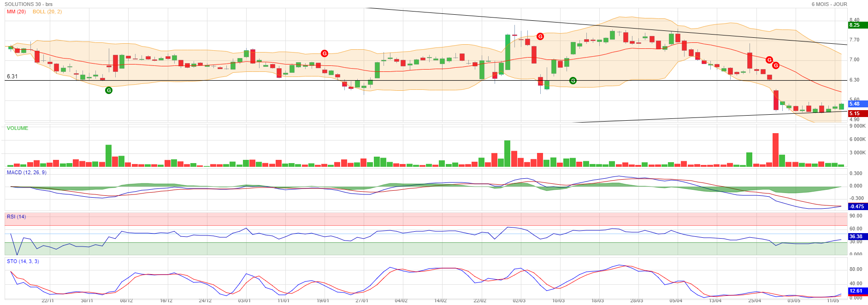
Task: Click the 03/01 date on time axis
Action: (x=244, y=300)
